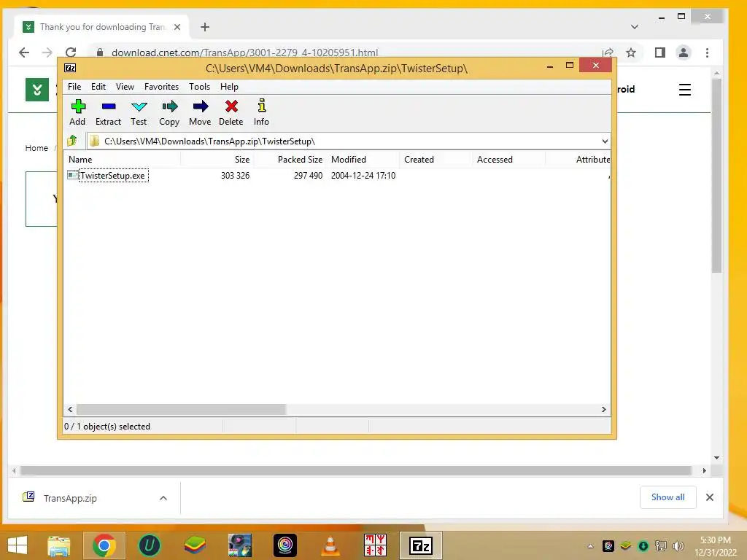This screenshot has height=560, width=747.
Task: Open the Windows Start button
Action: coord(18,545)
